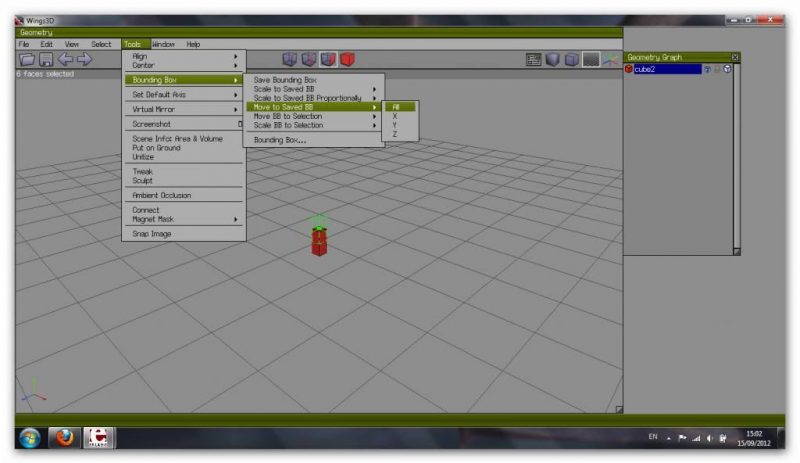
Task: Click the Save disk icon in toolbar
Action: tap(45, 60)
